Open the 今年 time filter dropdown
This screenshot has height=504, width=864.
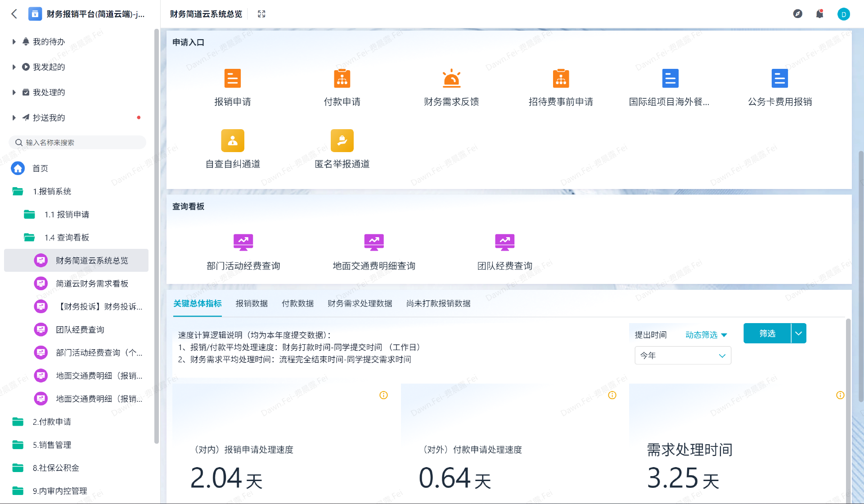click(x=682, y=355)
